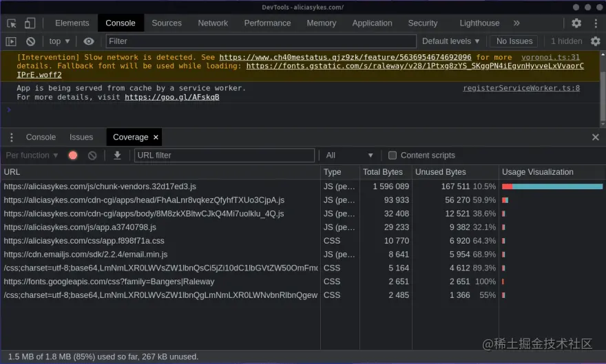Activate the inspect element picker icon

click(x=12, y=23)
